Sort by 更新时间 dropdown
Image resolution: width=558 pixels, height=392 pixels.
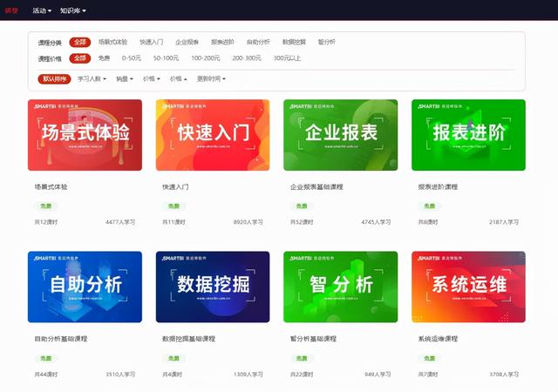pos(211,78)
